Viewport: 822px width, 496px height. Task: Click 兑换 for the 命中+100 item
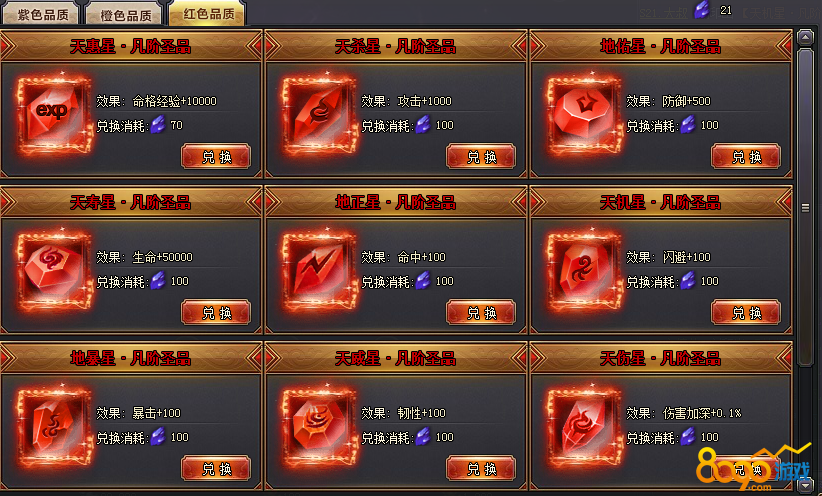click(x=481, y=312)
